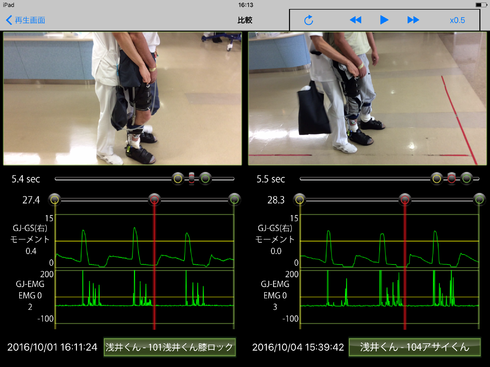Viewport: 490px width, 367px height.
Task: Click the 5.4 sec time label
Action: point(26,179)
